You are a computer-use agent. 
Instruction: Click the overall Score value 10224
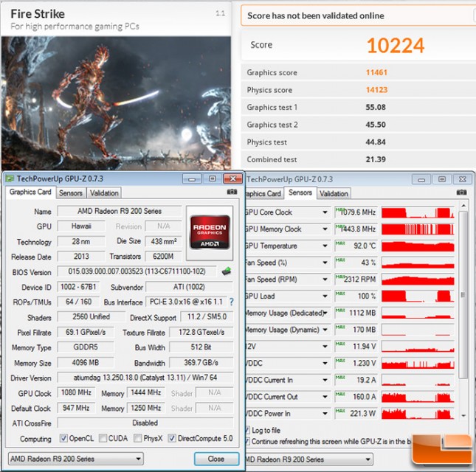pyautogui.click(x=396, y=46)
